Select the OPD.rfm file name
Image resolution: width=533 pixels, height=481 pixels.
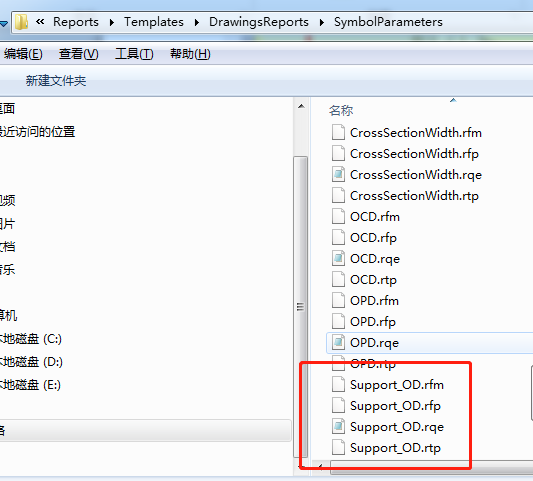pos(374,301)
